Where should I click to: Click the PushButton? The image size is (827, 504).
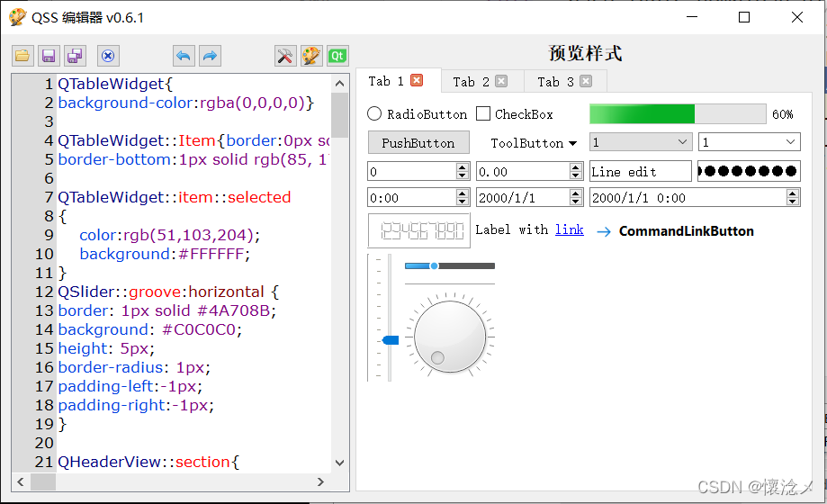click(418, 142)
